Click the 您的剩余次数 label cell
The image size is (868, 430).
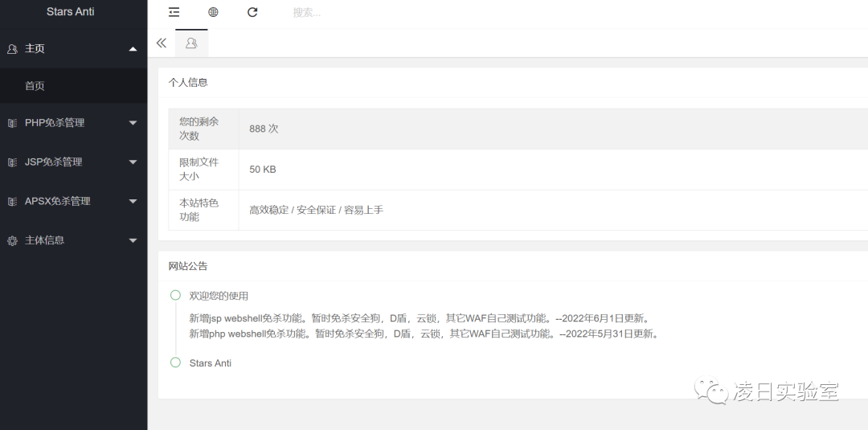203,129
